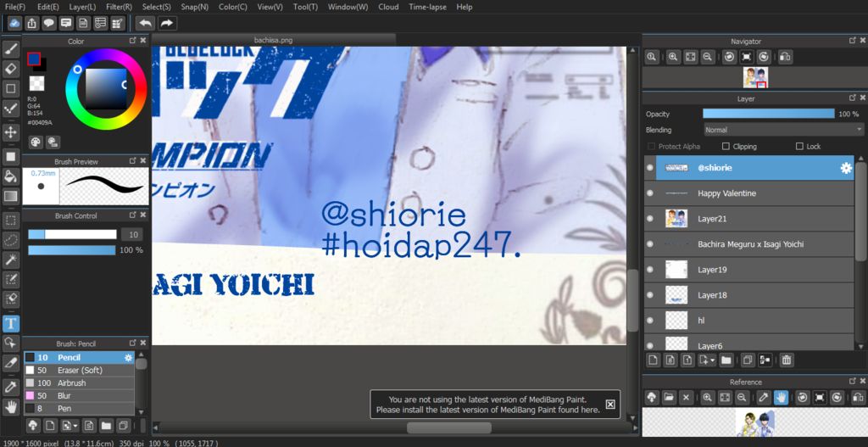Zoom out using Navigator magnifier minus
The height and width of the screenshot is (447, 868).
point(707,57)
